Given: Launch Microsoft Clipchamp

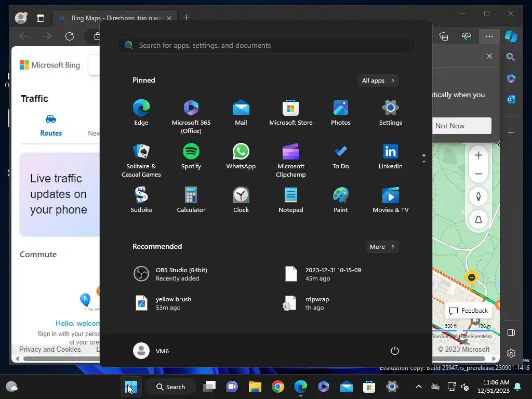Looking at the screenshot, I should pos(291,160).
